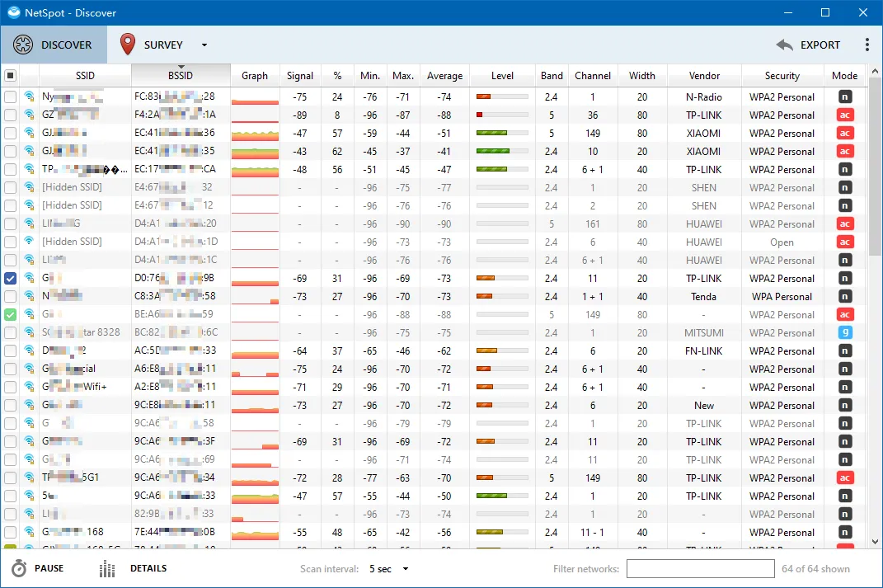Click the Wi-Fi icon in the Tenda row
883x588 pixels.
click(30, 296)
